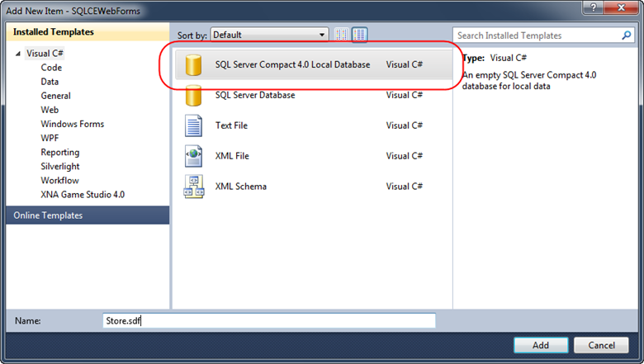This screenshot has height=364, width=644.
Task: Click Visual C# label in Text File row
Action: tap(404, 125)
